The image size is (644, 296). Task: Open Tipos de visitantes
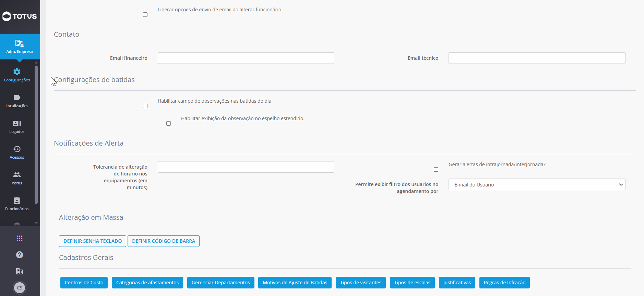tap(361, 283)
